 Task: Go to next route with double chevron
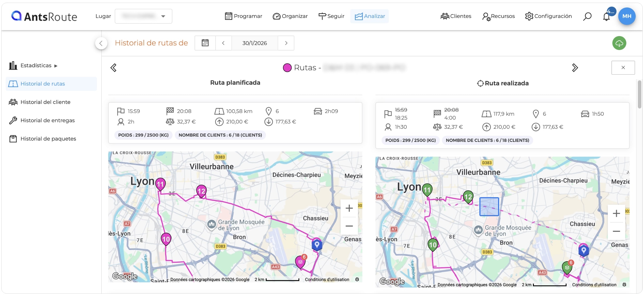point(575,68)
